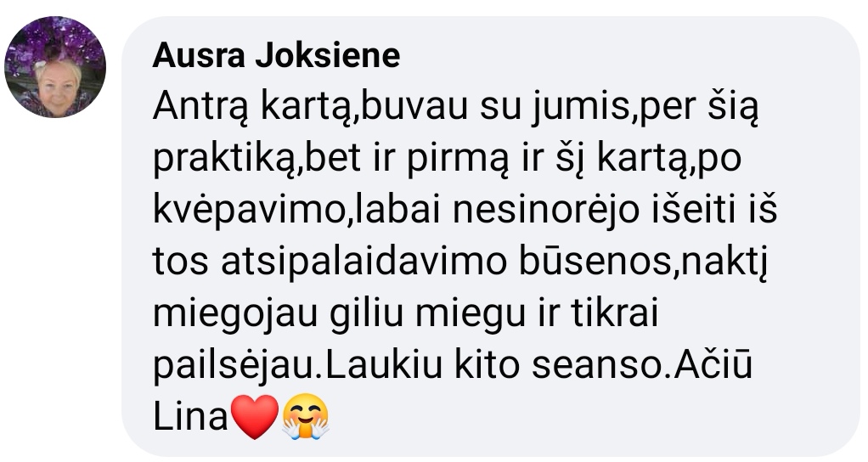
Task: Click the phrase Laukiu kito seanso
Action: [493, 366]
